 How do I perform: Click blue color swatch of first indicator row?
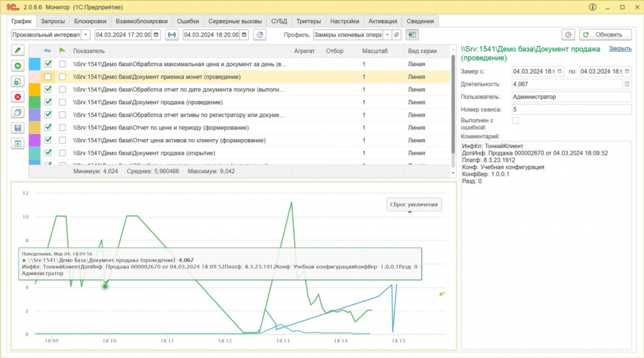[x=35, y=64]
